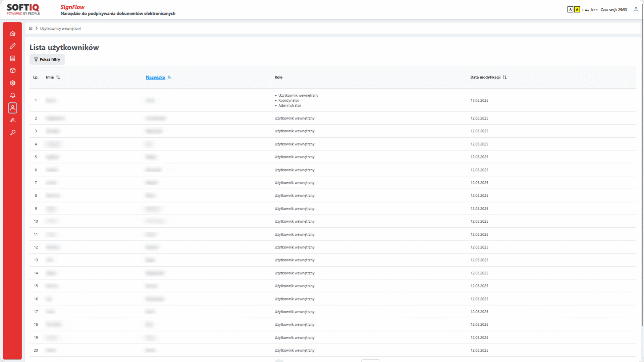Open settings via the sidebar gear icon
644x362 pixels.
coord(13,83)
